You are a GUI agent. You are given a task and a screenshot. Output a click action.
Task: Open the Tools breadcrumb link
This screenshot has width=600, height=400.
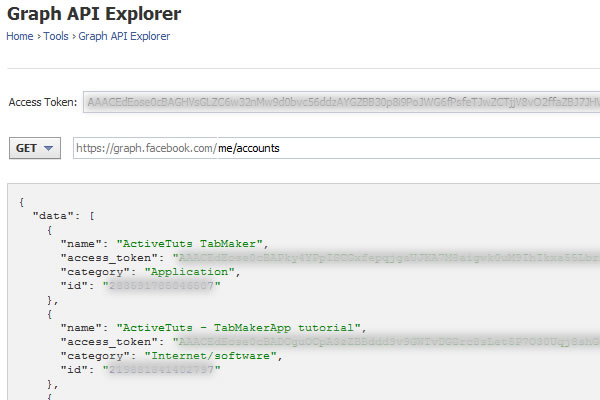[56, 36]
